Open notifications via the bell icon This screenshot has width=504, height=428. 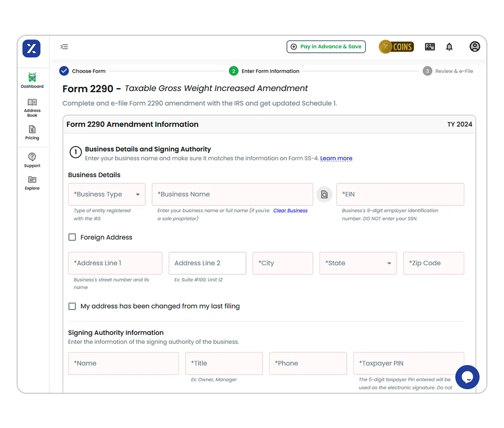[x=449, y=46]
